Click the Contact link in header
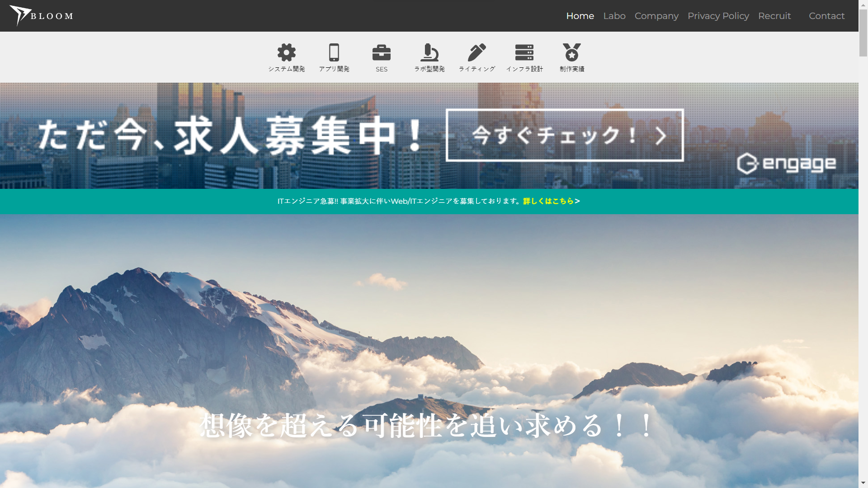 (x=826, y=16)
